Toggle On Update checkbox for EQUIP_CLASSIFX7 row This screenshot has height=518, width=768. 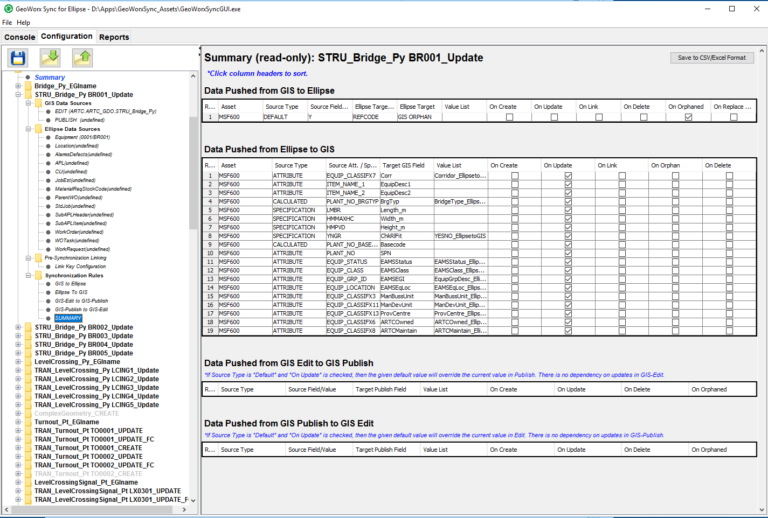tap(568, 175)
